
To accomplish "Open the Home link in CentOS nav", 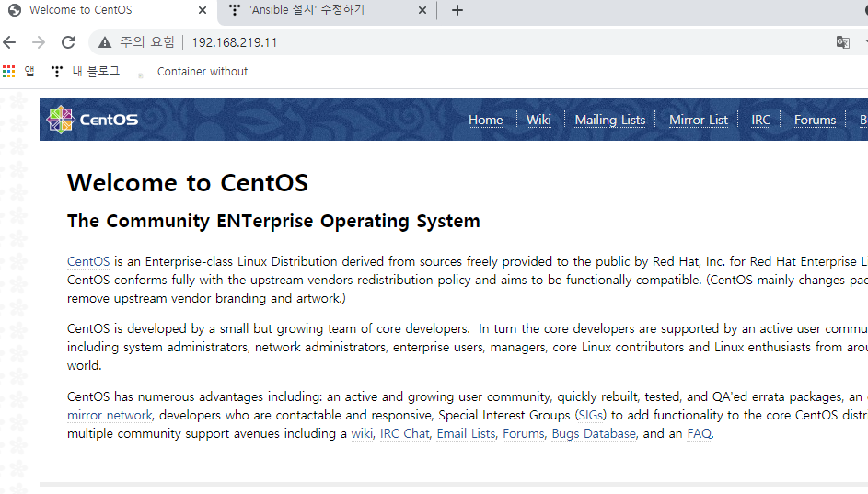I will click(x=485, y=120).
